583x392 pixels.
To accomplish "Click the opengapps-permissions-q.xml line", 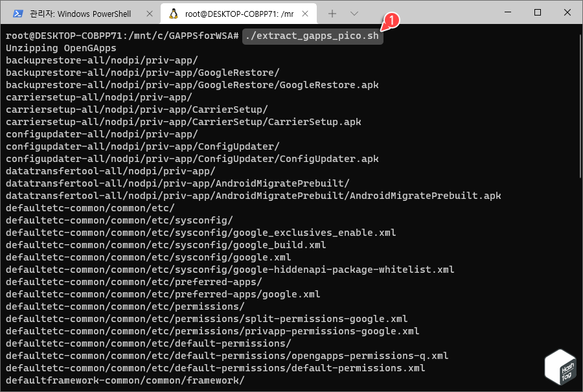I will 227,356.
